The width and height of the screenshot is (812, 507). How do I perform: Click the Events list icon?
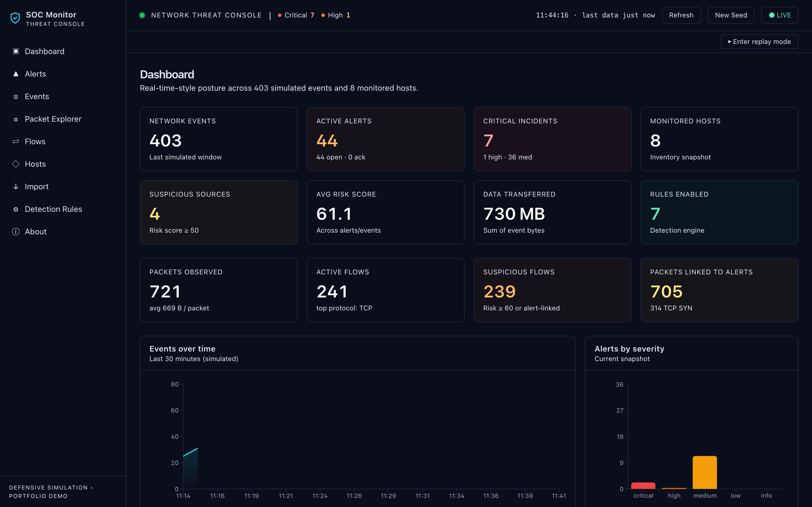[16, 97]
